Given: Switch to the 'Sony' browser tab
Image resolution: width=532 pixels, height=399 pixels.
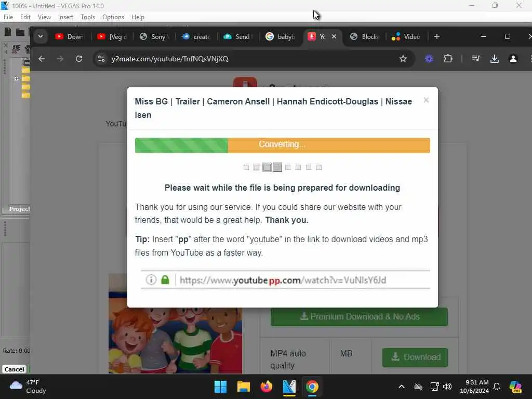Looking at the screenshot, I should pyautogui.click(x=154, y=37).
